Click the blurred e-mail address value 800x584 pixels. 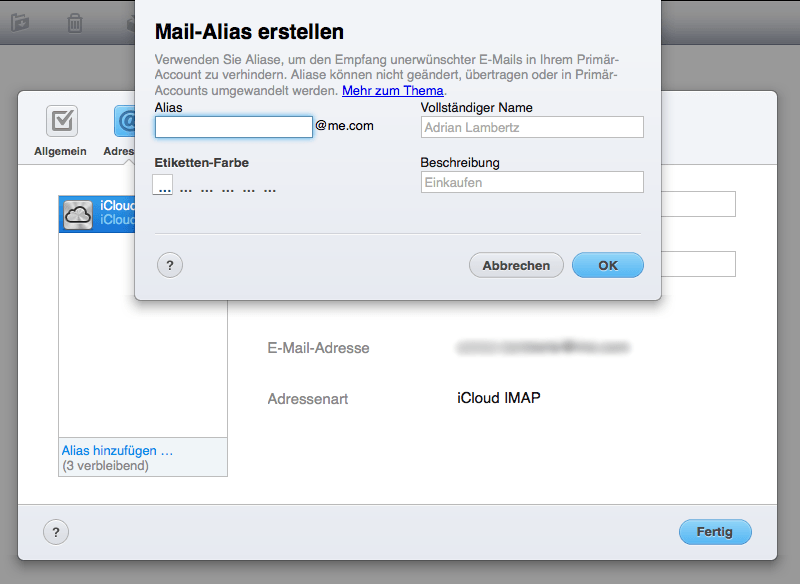543,347
